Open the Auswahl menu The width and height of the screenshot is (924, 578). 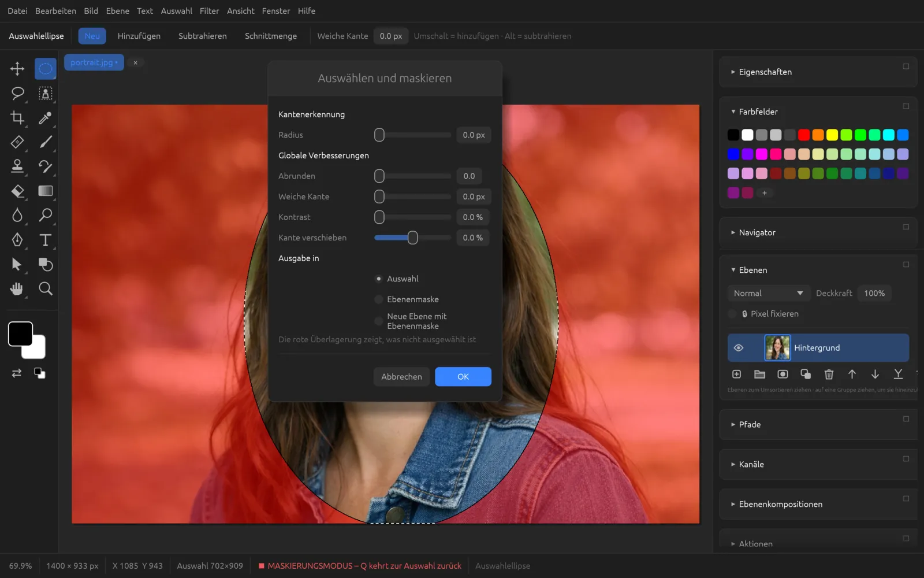tap(176, 11)
